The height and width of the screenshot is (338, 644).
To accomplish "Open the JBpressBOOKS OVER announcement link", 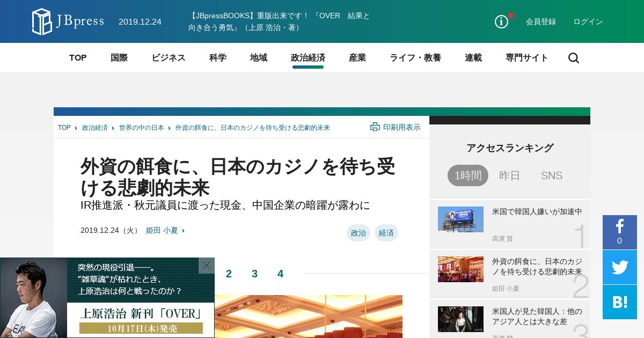I will 279,21.
